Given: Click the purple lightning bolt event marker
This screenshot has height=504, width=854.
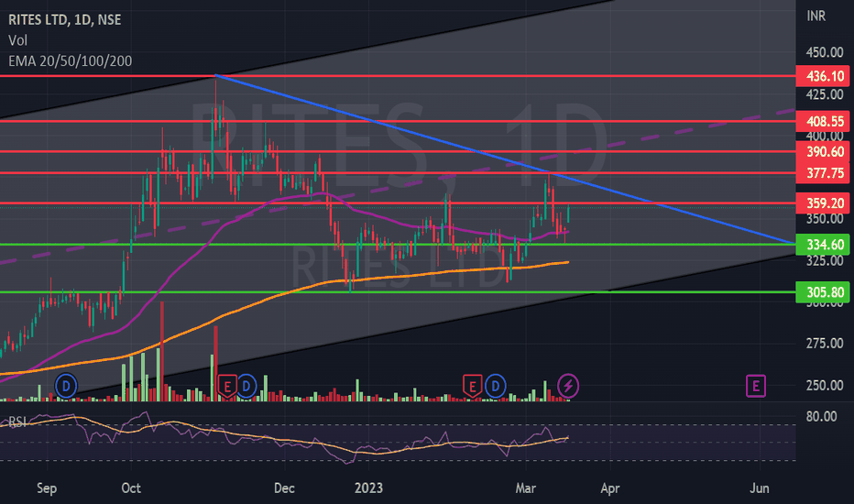Looking at the screenshot, I should 568,387.
